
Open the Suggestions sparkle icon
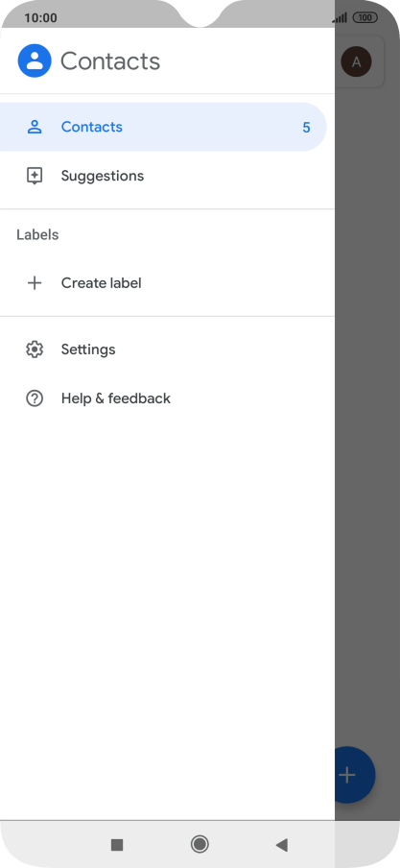[35, 176]
